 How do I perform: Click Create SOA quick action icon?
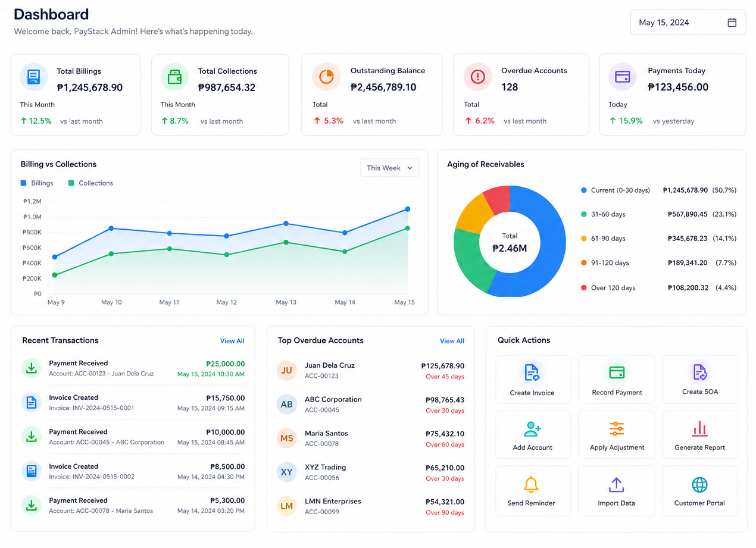(x=699, y=372)
